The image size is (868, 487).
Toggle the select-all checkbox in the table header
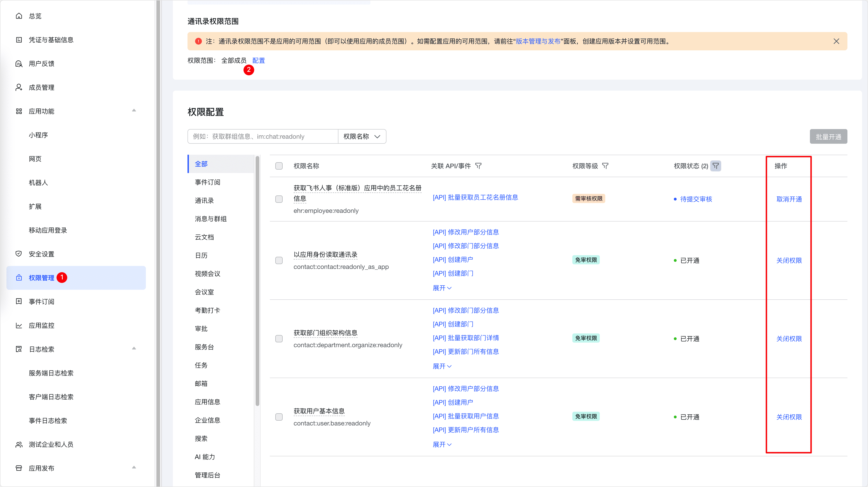pyautogui.click(x=279, y=166)
